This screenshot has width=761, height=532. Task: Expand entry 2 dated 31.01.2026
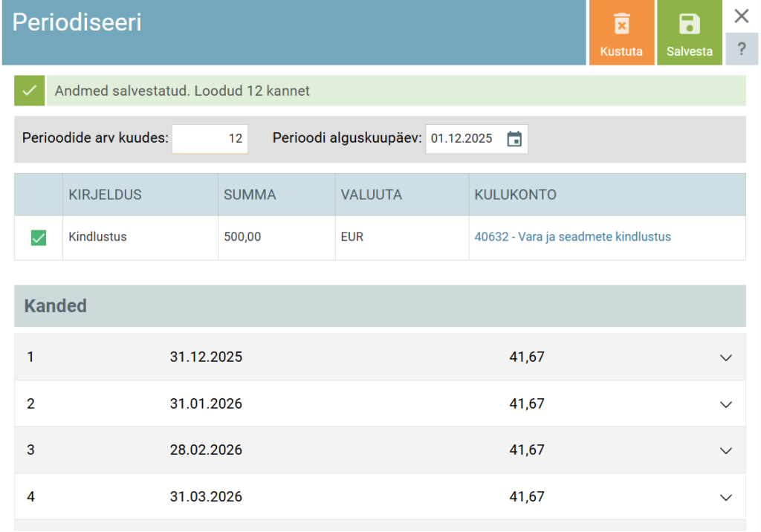click(725, 404)
